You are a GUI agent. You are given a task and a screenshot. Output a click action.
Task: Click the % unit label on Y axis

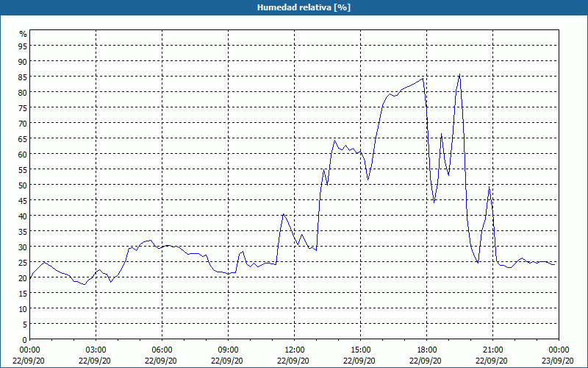(24, 34)
